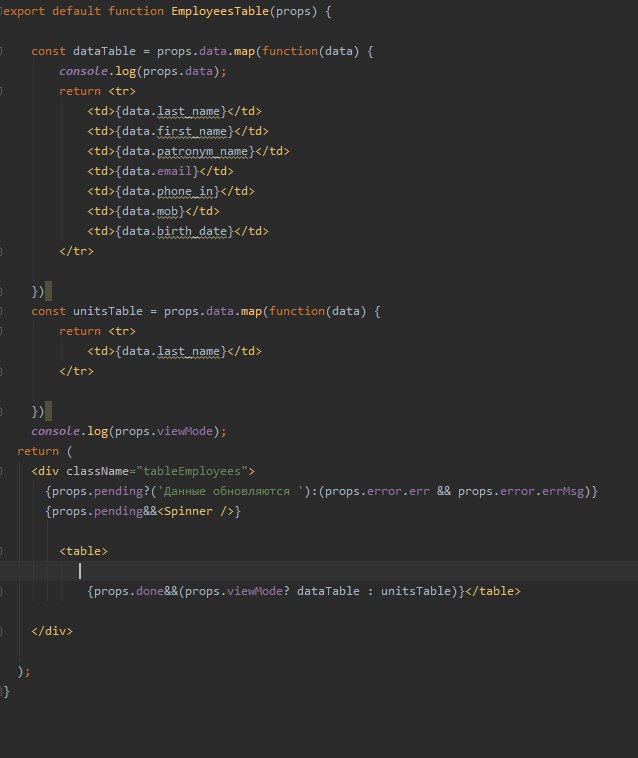Click console in console.log(props.data) line
638x758 pixels.
[x=83, y=71]
